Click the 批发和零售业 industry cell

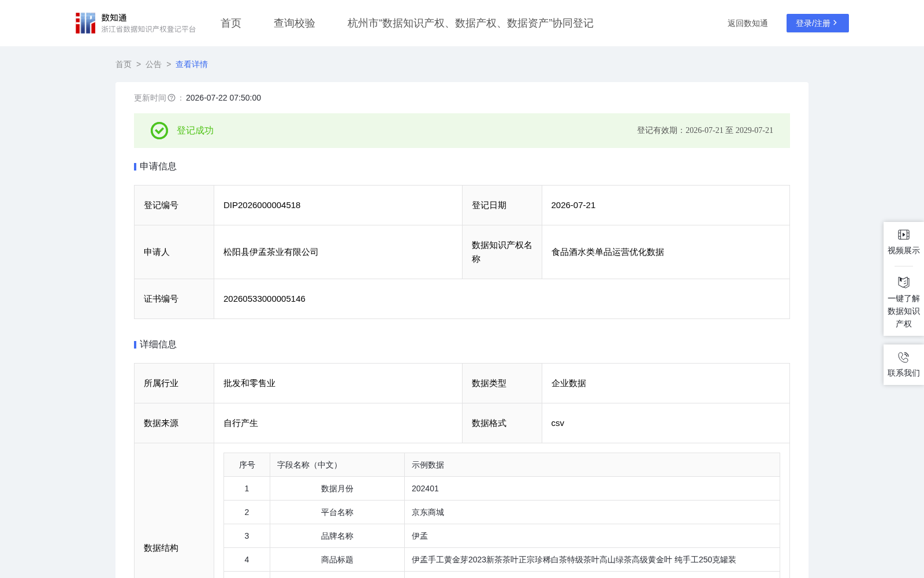tap(338, 383)
